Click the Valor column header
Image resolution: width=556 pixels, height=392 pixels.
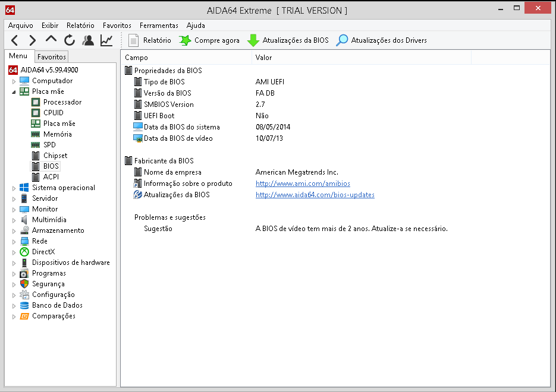362,58
